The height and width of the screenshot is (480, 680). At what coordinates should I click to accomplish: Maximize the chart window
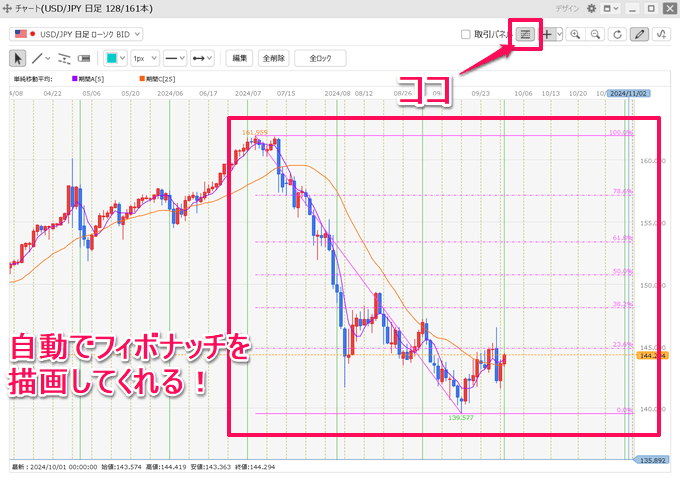pyautogui.click(x=651, y=8)
